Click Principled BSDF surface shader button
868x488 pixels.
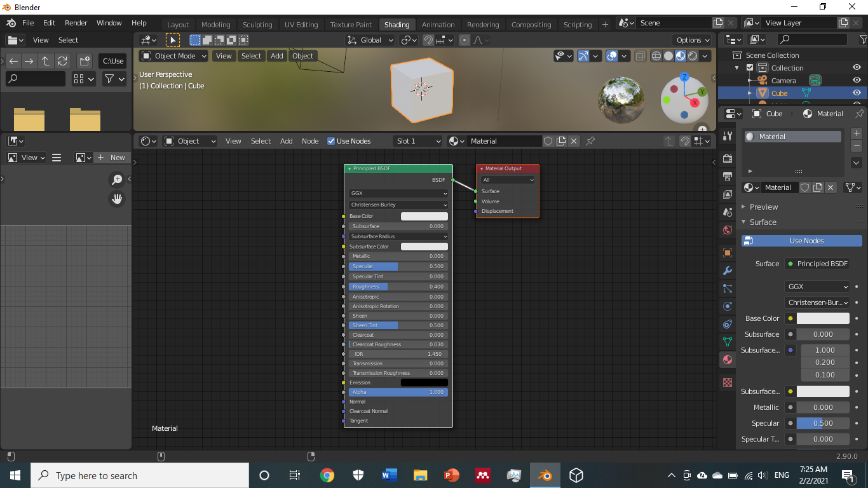click(817, 264)
